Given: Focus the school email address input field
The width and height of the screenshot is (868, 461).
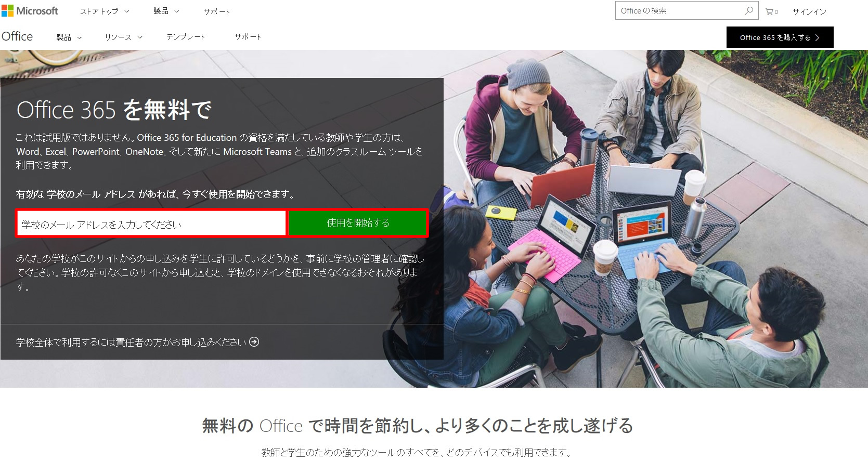Looking at the screenshot, I should pos(151,223).
